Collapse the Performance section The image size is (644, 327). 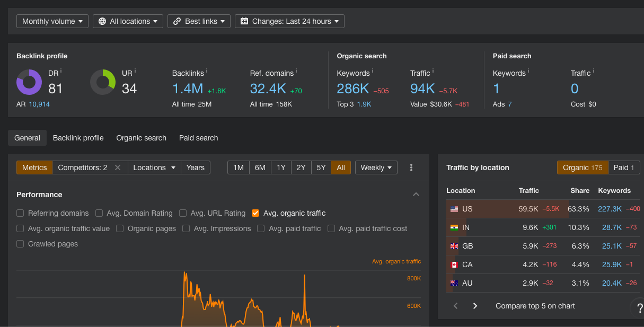point(416,195)
